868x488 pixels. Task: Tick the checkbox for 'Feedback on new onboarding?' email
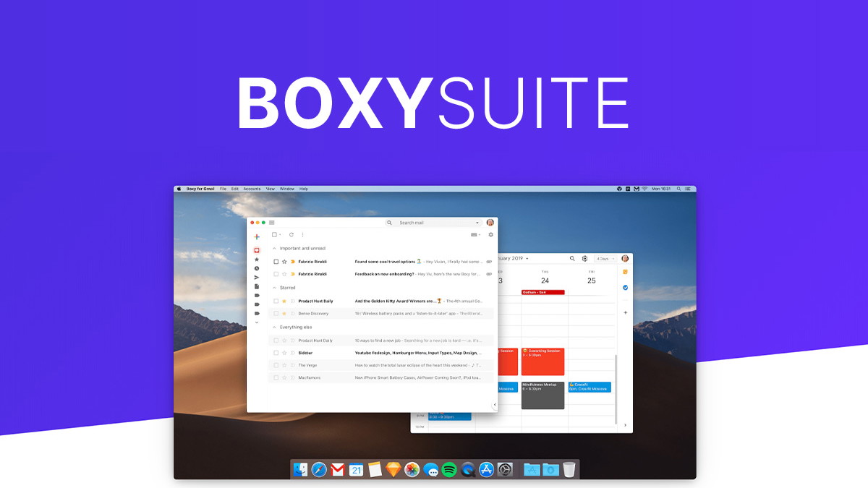coord(276,274)
